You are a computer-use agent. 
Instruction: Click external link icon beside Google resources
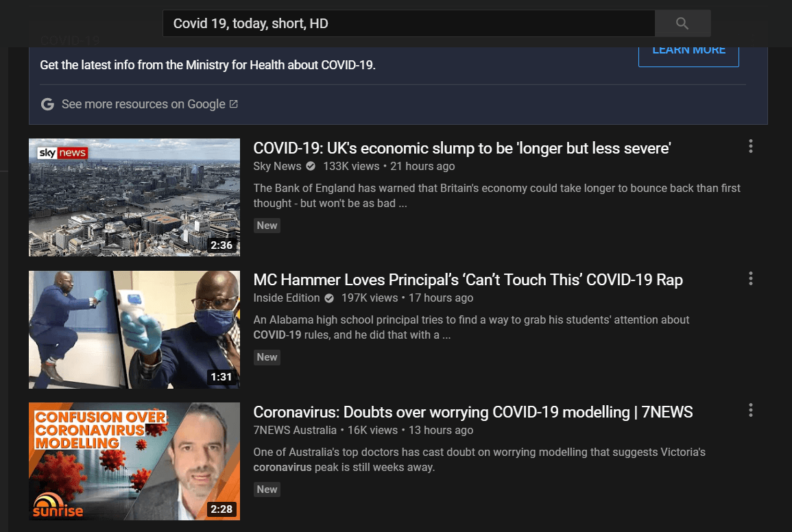click(x=233, y=104)
